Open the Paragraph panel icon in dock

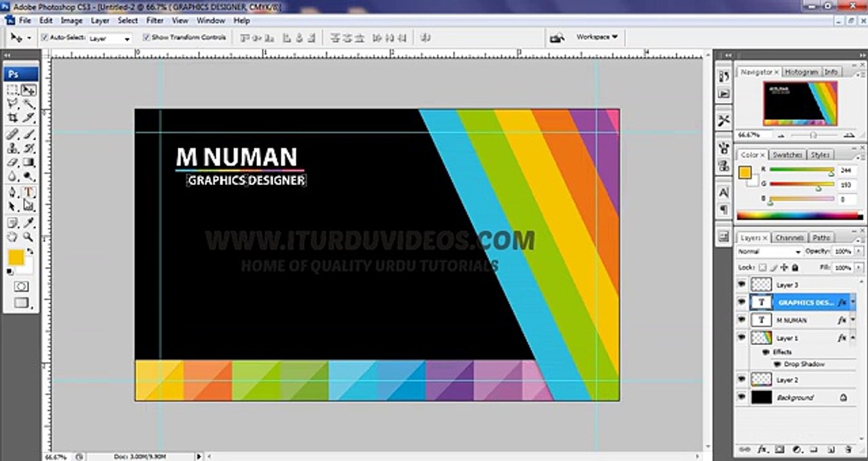[724, 209]
